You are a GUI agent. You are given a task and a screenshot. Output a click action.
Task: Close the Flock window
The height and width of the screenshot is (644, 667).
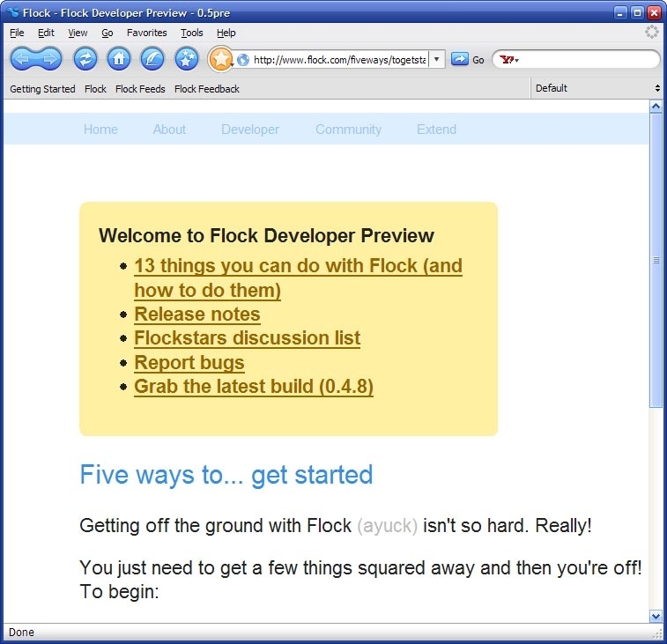[654, 12]
